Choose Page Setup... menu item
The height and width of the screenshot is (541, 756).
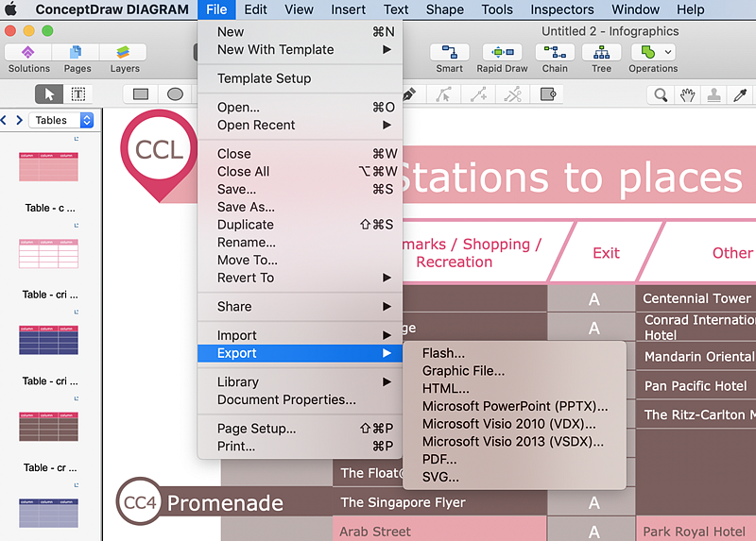pyautogui.click(x=300, y=429)
